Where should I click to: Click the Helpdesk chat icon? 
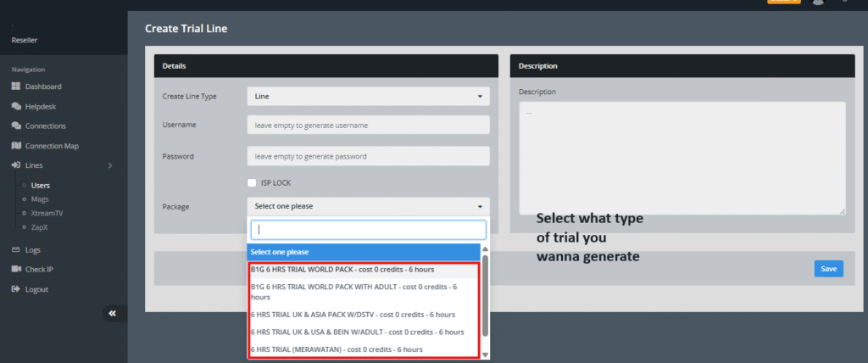click(x=16, y=107)
